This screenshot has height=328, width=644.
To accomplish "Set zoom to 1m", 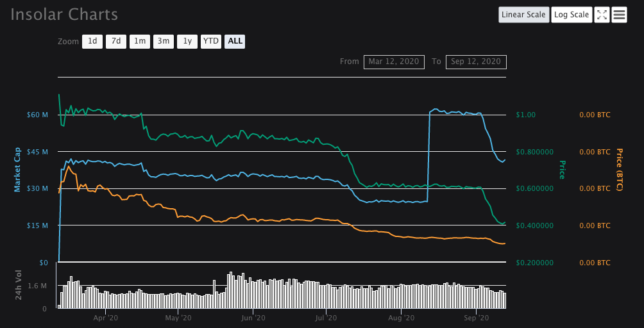I will [x=140, y=42].
